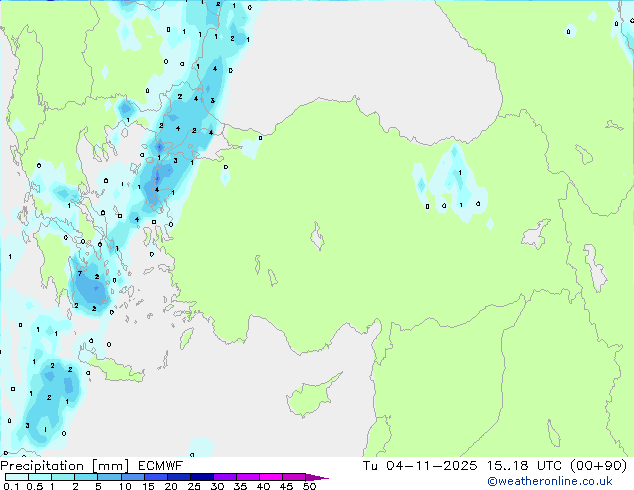
Task: Click the forecast offset '(00+90)'
Action: point(598,466)
